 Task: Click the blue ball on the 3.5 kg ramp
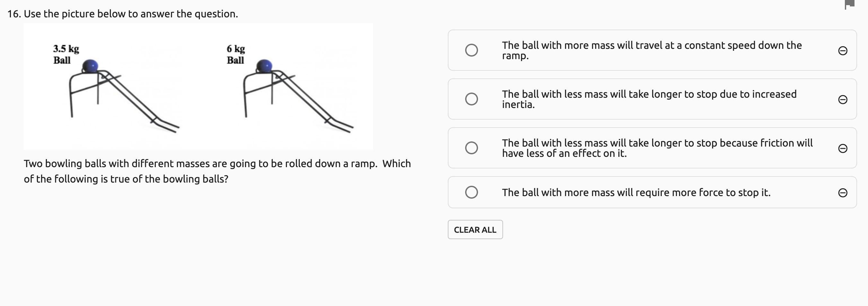click(90, 66)
